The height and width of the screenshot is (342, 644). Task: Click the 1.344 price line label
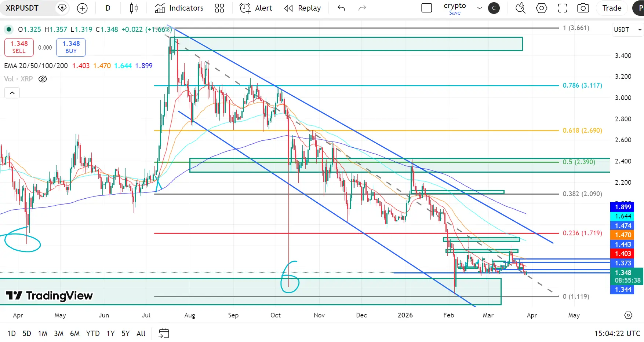coord(622,290)
